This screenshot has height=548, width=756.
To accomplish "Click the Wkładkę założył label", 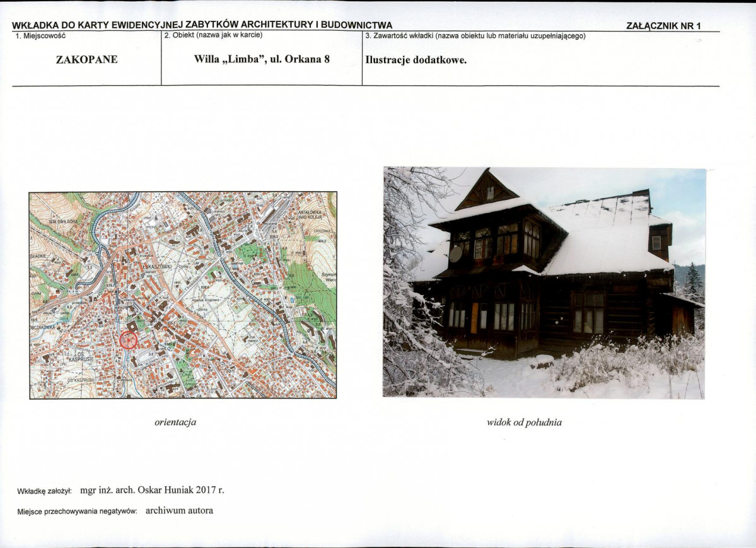I will 45,491.
